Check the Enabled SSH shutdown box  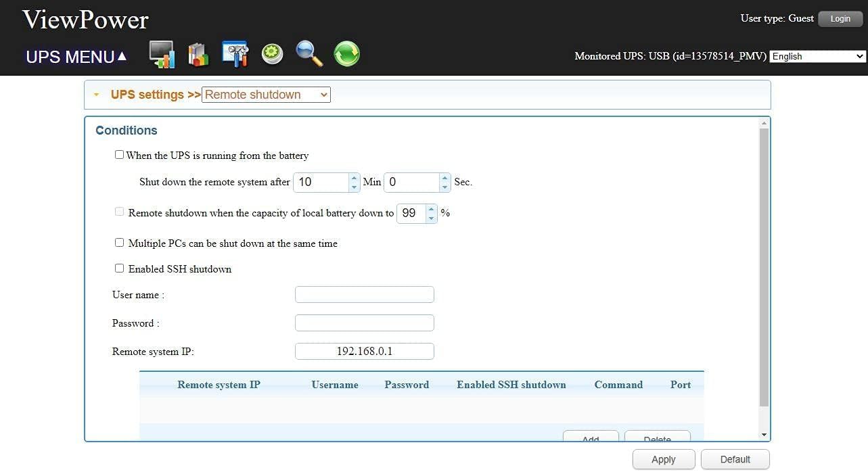[x=119, y=268]
